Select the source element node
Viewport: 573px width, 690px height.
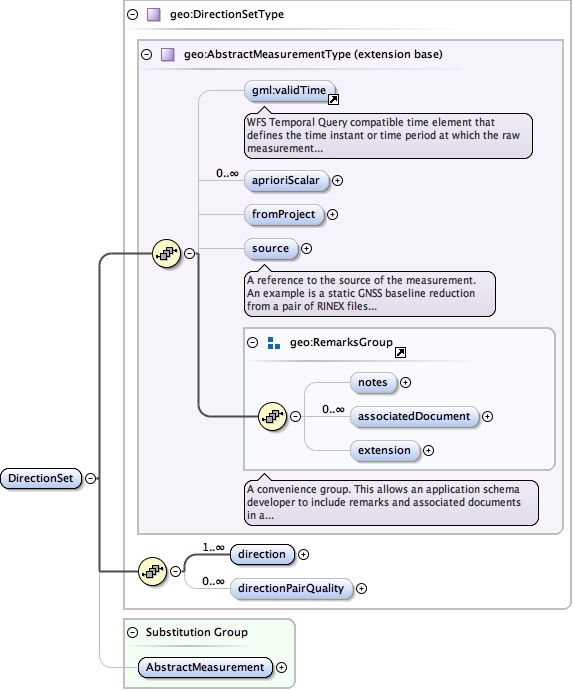271,249
